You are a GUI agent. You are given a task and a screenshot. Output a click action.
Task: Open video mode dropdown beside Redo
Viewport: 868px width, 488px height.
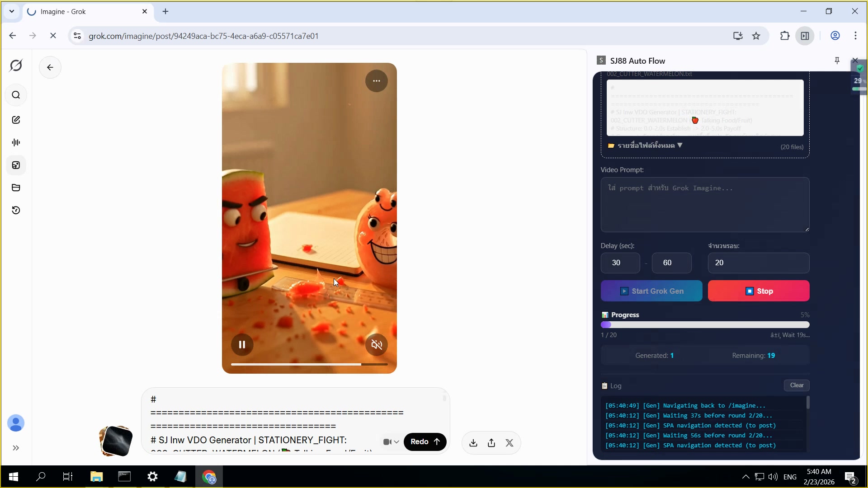[391, 442]
